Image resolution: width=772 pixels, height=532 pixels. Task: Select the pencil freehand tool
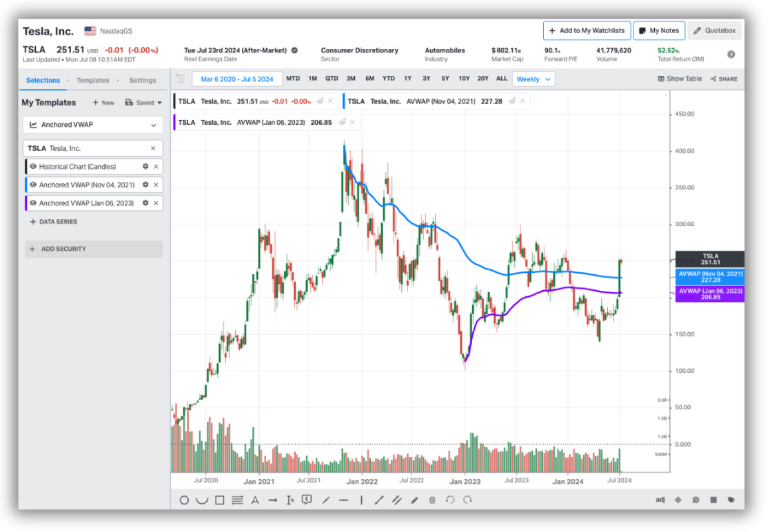coord(414,500)
